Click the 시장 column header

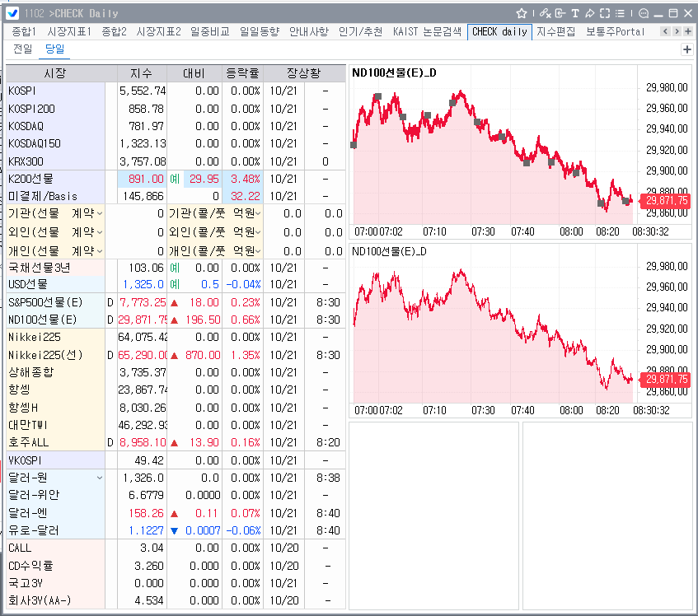click(55, 73)
